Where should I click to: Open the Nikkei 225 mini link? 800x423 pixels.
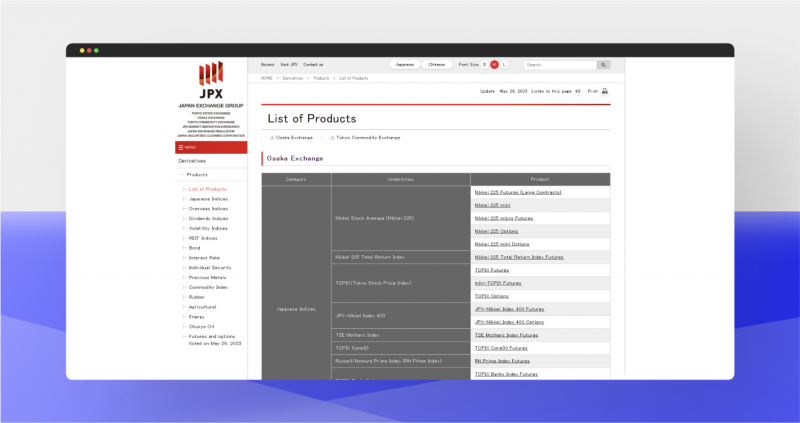[492, 205]
